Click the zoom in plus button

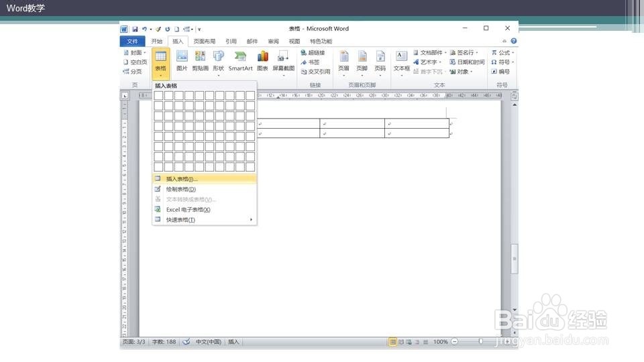pyautogui.click(x=507, y=341)
